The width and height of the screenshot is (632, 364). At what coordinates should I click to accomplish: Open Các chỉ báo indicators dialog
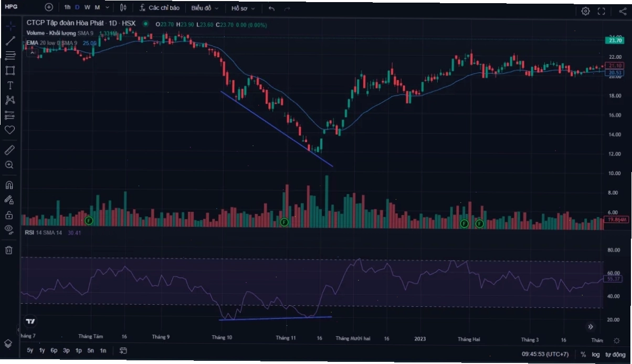coord(160,8)
